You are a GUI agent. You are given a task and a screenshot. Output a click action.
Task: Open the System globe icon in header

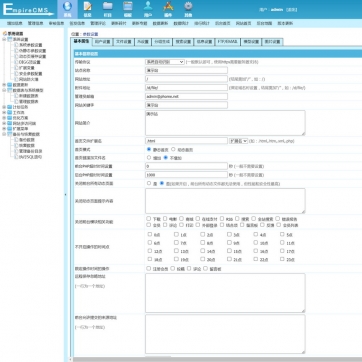pos(67,9)
